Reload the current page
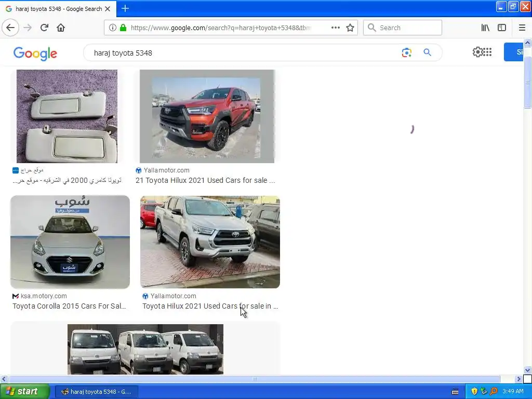Viewport: 532px width, 399px height. tap(44, 28)
